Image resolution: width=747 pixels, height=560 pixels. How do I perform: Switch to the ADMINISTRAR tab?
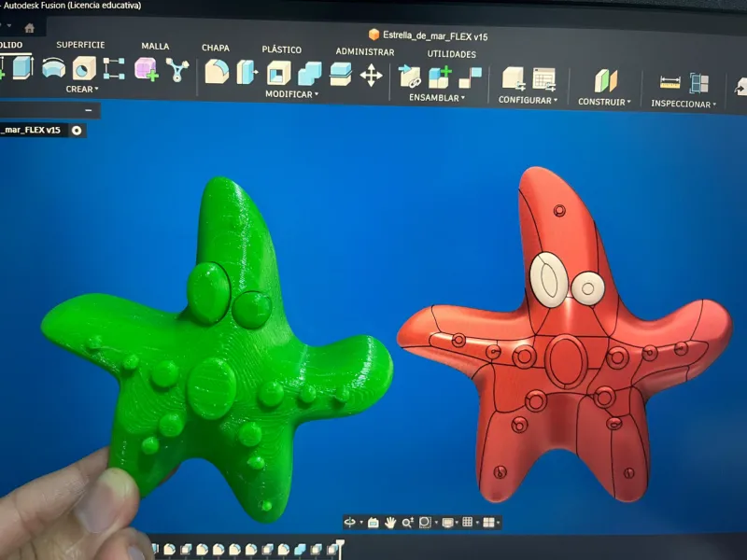tap(365, 52)
